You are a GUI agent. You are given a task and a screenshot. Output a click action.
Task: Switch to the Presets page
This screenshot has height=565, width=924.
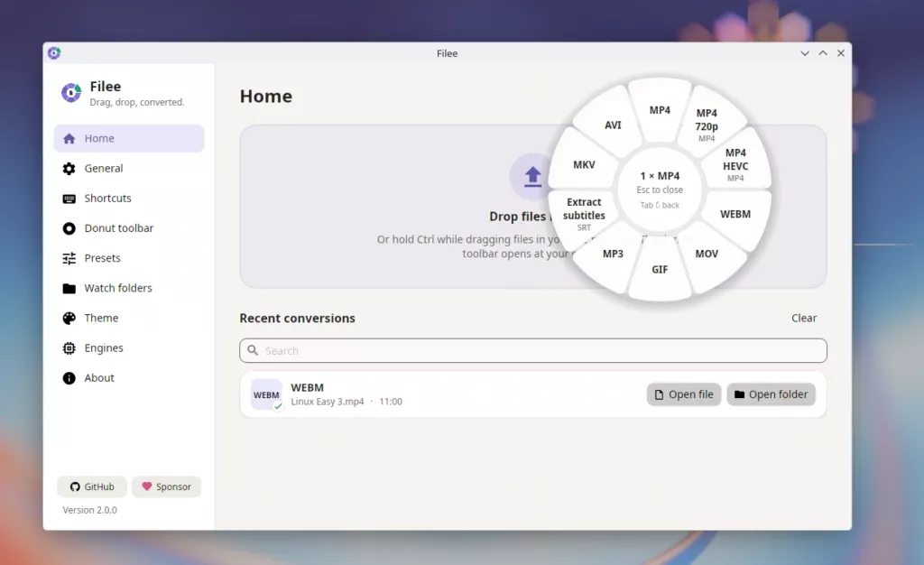click(129, 258)
